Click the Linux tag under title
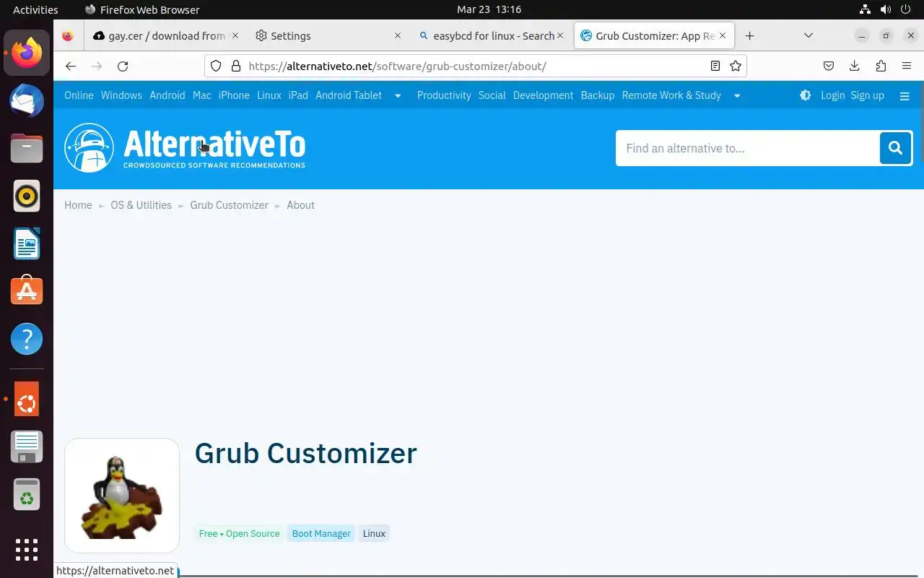 [374, 533]
